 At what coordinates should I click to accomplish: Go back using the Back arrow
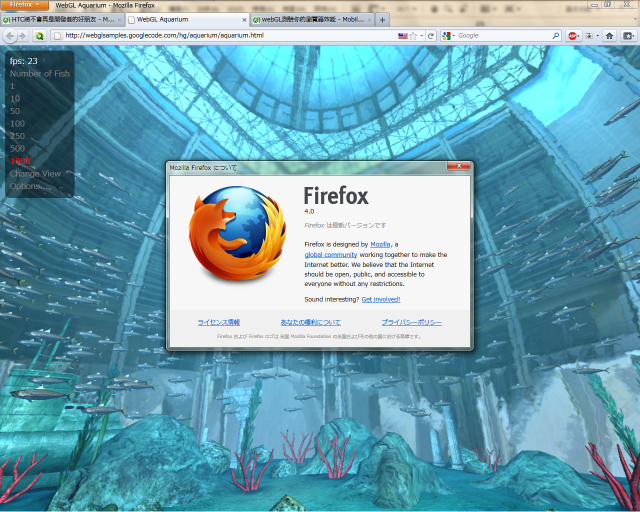pyautogui.click(x=10, y=36)
